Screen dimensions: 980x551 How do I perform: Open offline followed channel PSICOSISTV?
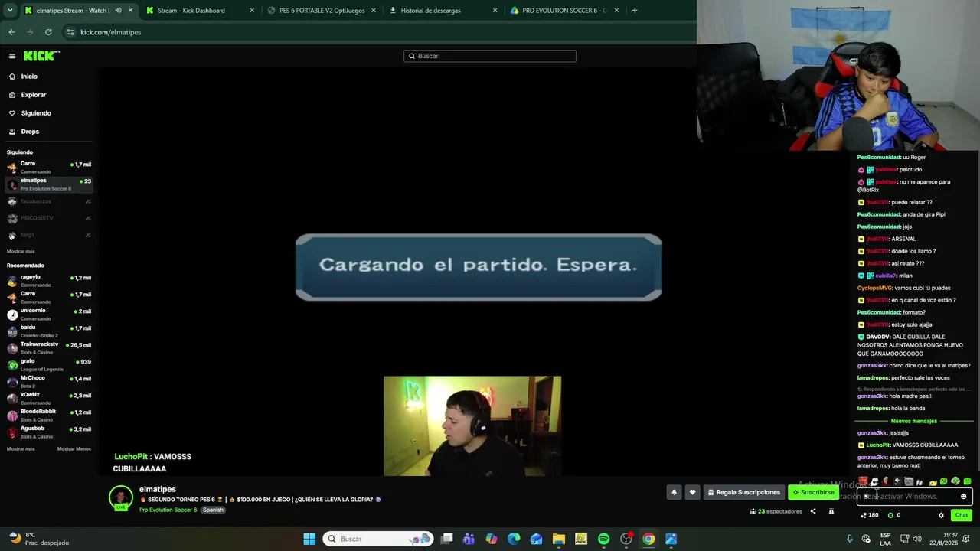(x=49, y=218)
